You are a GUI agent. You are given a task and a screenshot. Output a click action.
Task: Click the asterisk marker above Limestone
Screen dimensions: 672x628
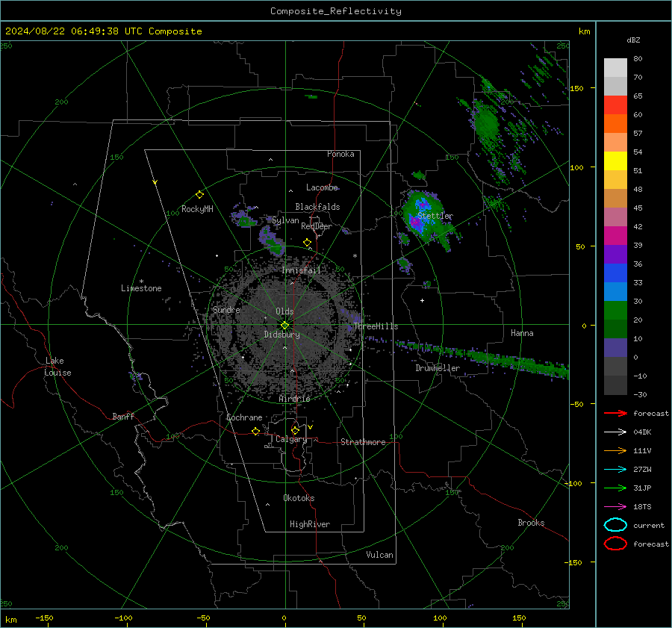[x=141, y=282]
